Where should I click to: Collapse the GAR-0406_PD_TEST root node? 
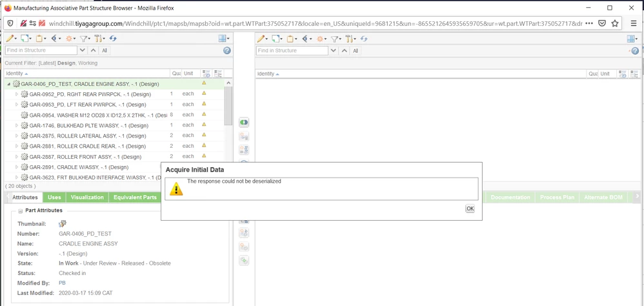click(x=8, y=84)
